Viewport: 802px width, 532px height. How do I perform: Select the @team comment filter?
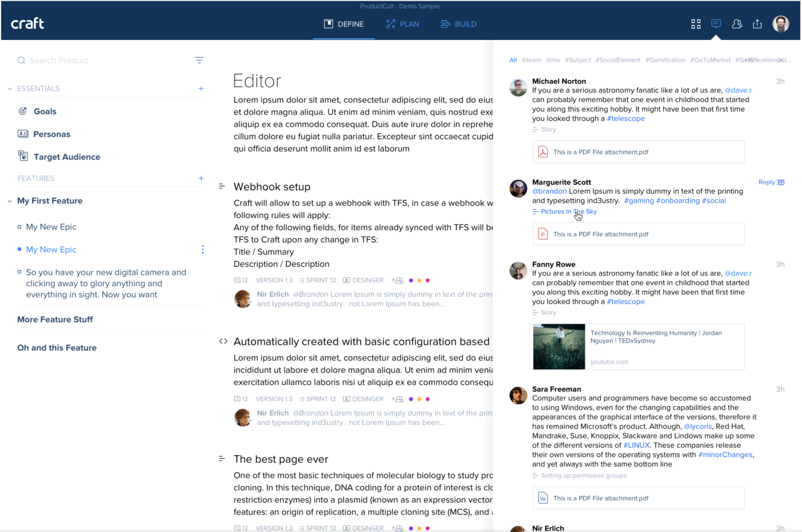[531, 60]
